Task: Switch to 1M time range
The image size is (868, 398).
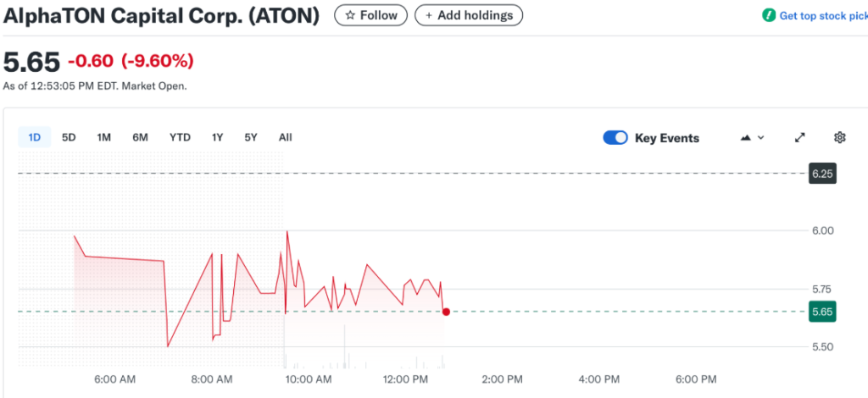Action: coord(104,137)
